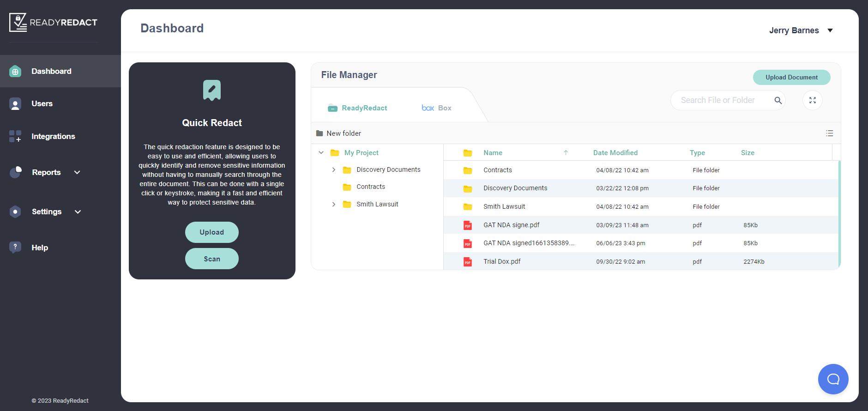Viewport: 868px width, 411px height.
Task: Click the New folder icon
Action: pos(319,133)
